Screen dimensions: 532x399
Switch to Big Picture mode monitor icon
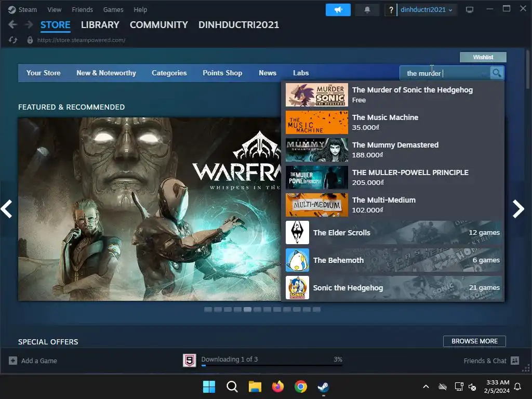pyautogui.click(x=470, y=9)
